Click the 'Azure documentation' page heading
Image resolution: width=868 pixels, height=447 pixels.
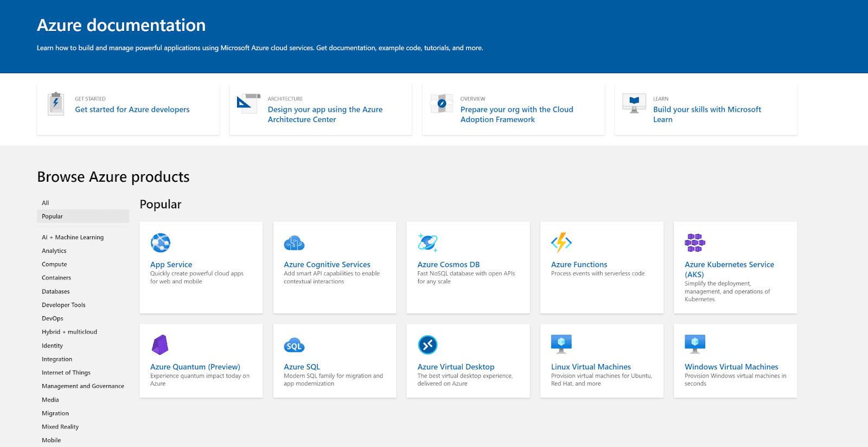122,25
